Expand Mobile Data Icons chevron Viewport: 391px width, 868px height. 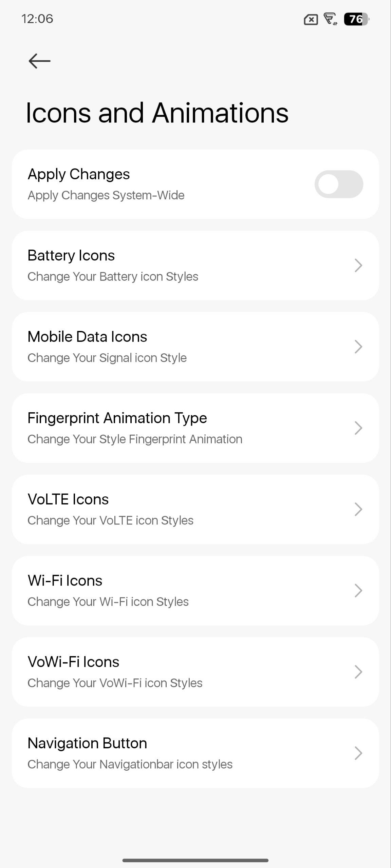click(358, 347)
